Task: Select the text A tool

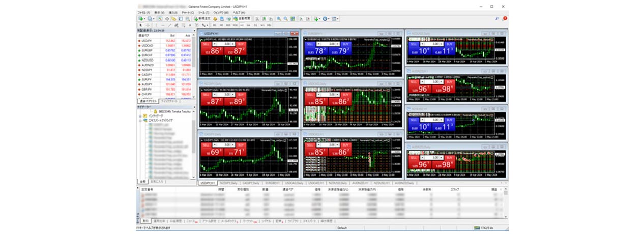Action: click(190, 25)
